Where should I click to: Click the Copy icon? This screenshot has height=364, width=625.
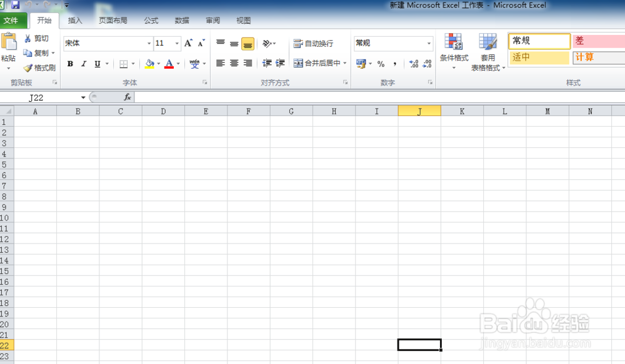tap(27, 53)
